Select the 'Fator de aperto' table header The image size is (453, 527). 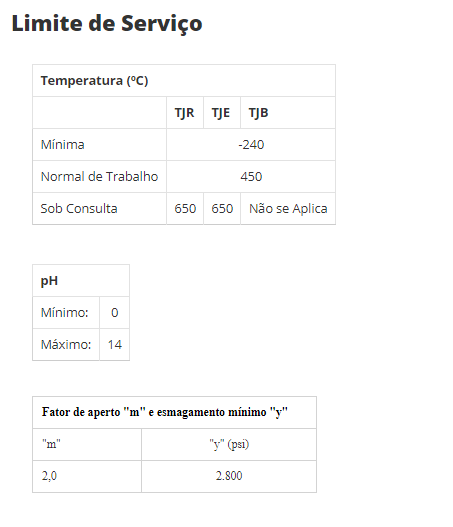pos(165,412)
